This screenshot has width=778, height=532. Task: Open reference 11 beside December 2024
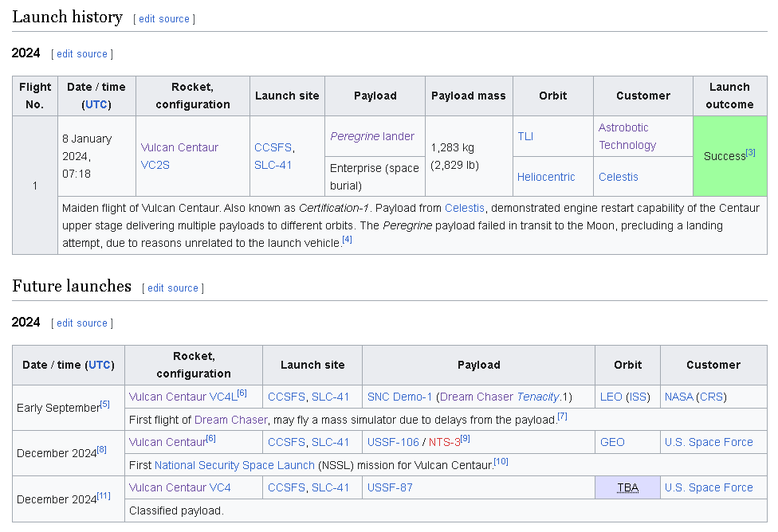pyautogui.click(x=103, y=496)
